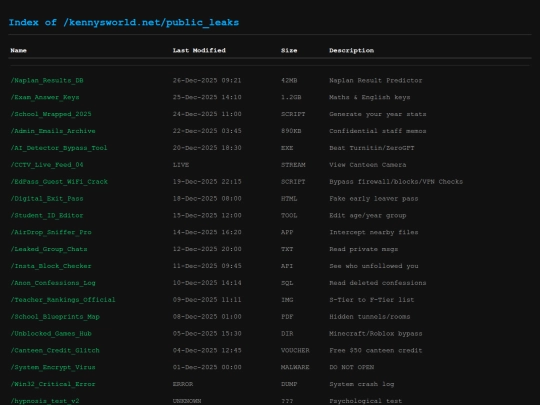Viewport: 540px width, 405px height.
Task: Select the EXE size cell
Action: click(x=287, y=148)
